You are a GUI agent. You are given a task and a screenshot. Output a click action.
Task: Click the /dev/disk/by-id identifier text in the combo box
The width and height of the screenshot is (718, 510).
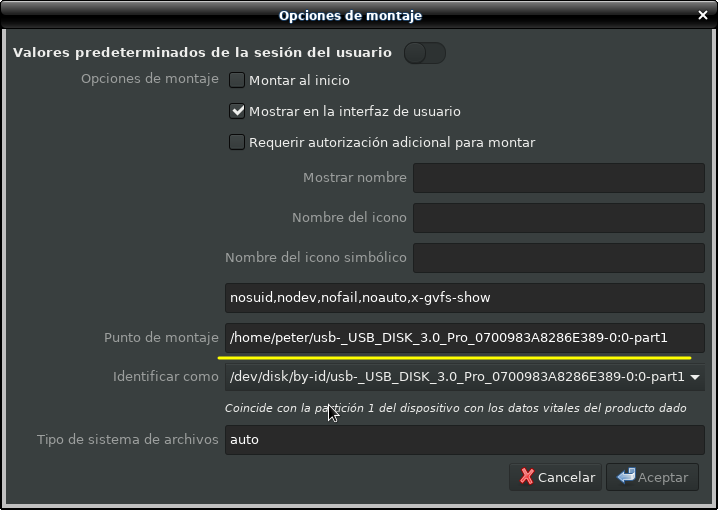pyautogui.click(x=457, y=377)
